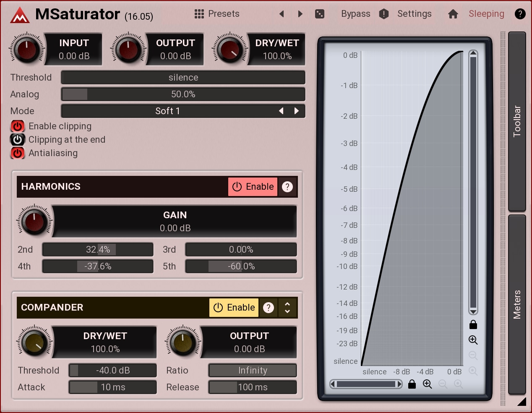This screenshot has width=532, height=413.
Task: Click the Compander OUTPUT knob
Action: tap(183, 342)
